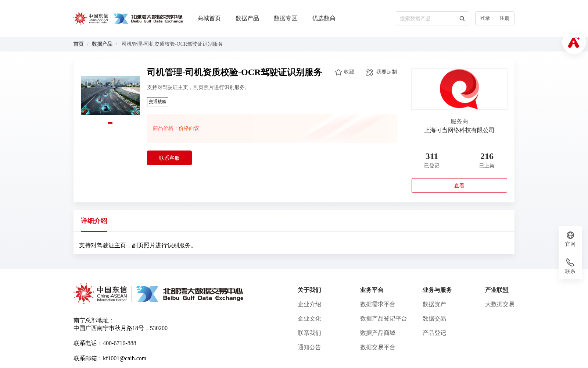The height and width of the screenshot is (368, 588).
Task: Click the Beibu Gulf Data Exchange header logo
Action: pos(148,18)
